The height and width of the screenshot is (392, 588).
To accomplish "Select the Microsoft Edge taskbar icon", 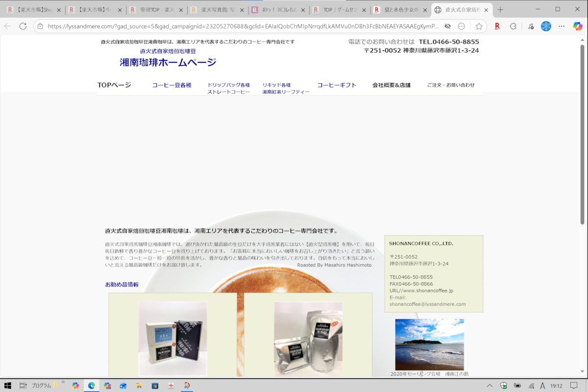I will coord(91,386).
